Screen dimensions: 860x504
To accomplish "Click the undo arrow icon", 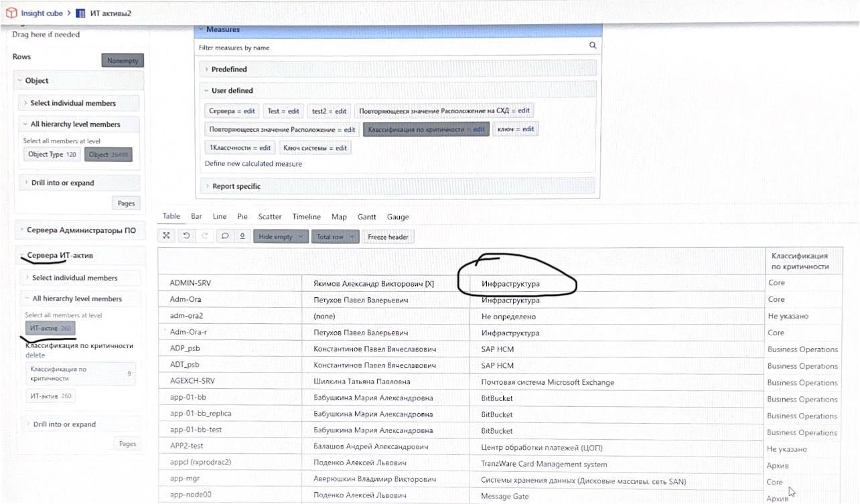I will click(x=186, y=236).
